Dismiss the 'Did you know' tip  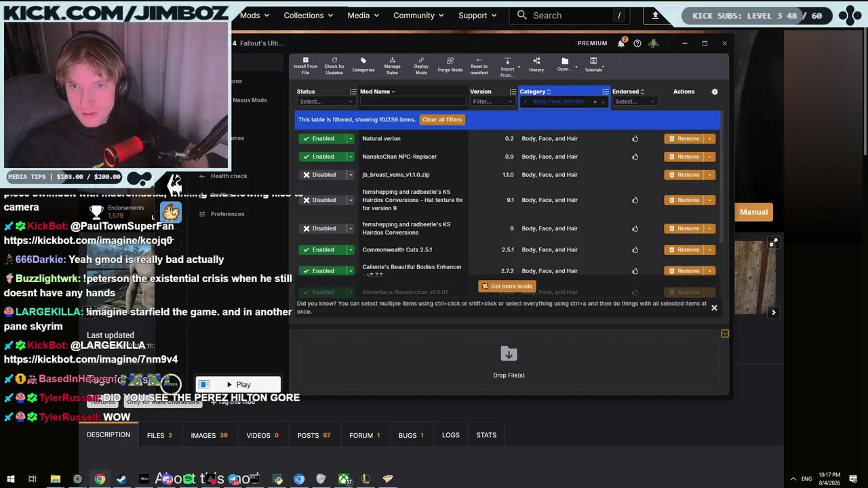[x=714, y=308]
